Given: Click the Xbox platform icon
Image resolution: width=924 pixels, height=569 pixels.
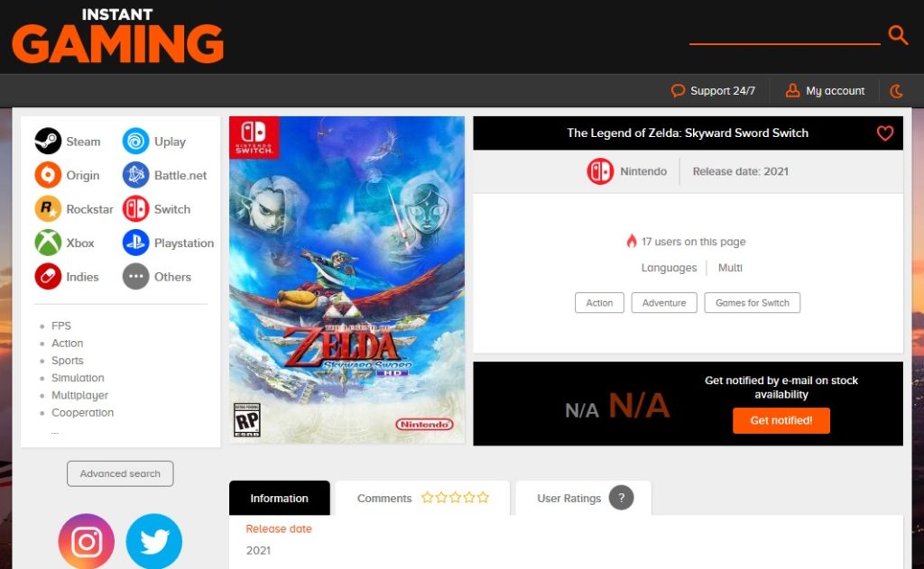Looking at the screenshot, I should pyautogui.click(x=48, y=243).
